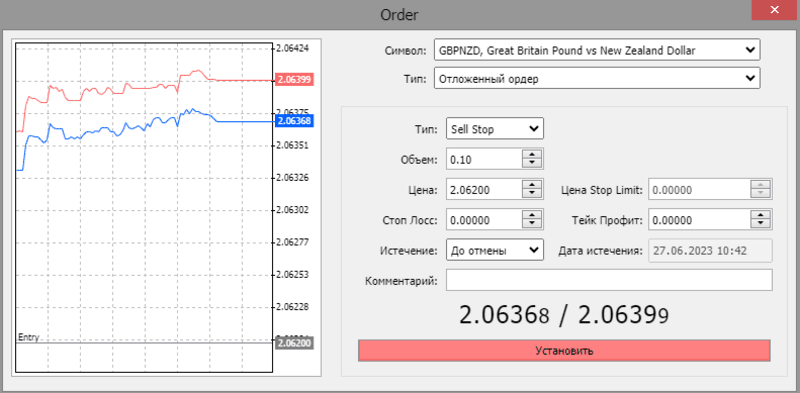Decrease the Объем volume with down arrow
Screen dimensions: 800x393
tap(533, 164)
